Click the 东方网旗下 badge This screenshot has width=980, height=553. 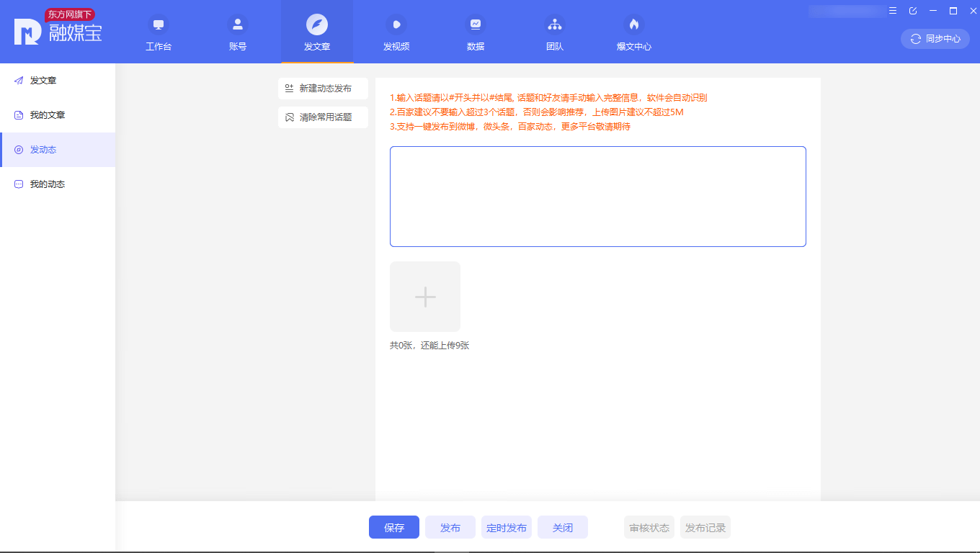[x=70, y=14]
